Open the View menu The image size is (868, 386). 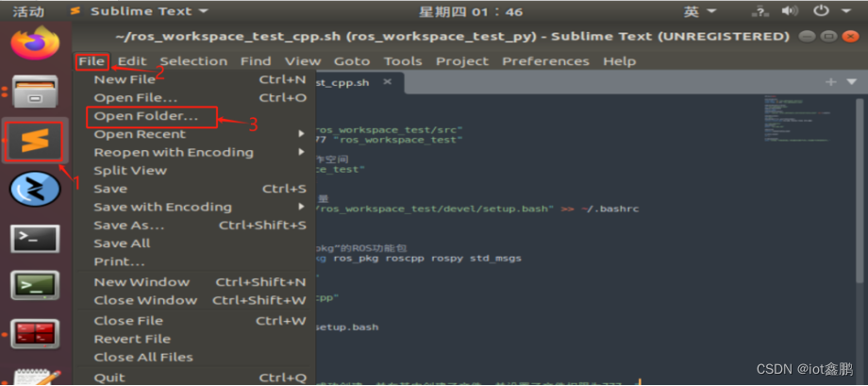303,61
